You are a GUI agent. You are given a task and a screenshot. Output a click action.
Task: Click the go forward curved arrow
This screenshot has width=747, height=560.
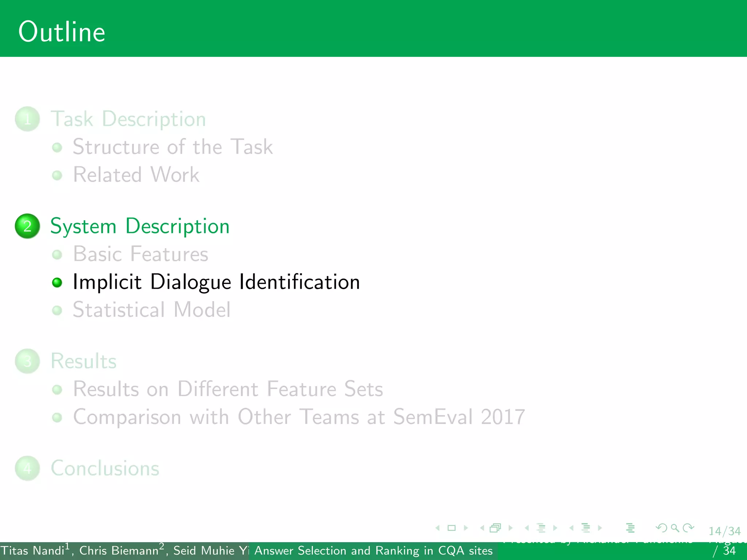click(x=688, y=528)
